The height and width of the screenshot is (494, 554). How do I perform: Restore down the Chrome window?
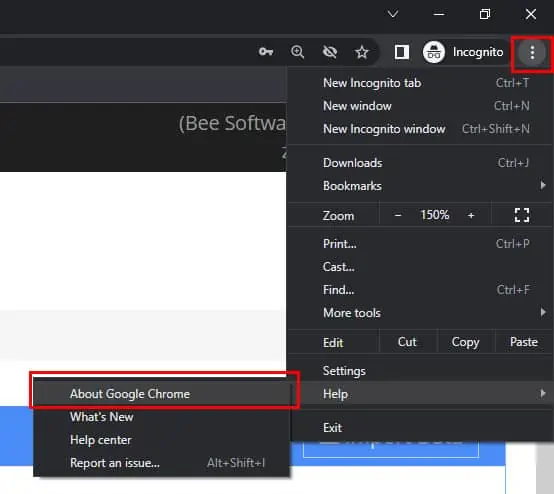coord(485,14)
